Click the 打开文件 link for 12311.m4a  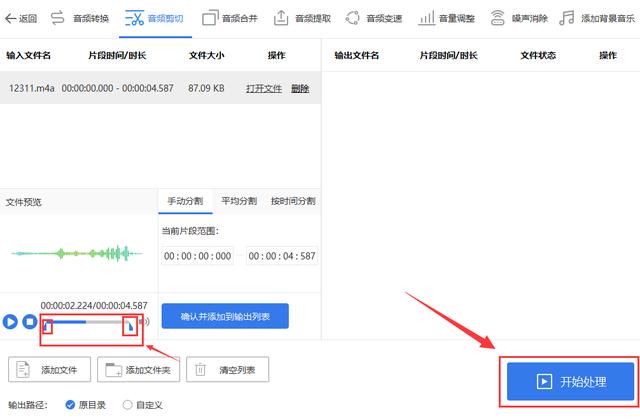click(264, 89)
